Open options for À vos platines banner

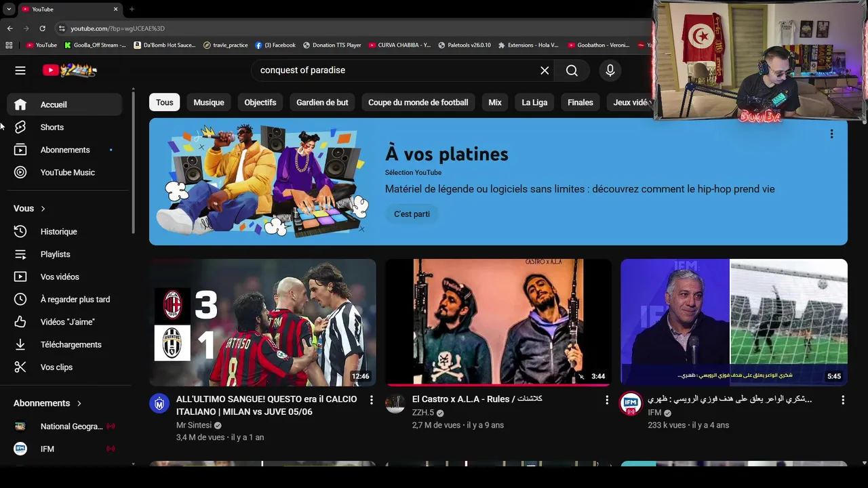point(831,134)
